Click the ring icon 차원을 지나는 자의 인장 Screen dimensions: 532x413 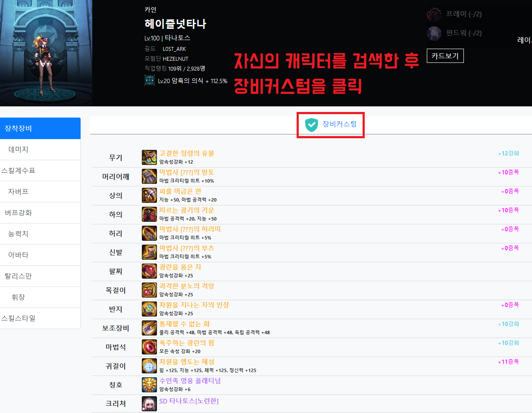(x=149, y=309)
